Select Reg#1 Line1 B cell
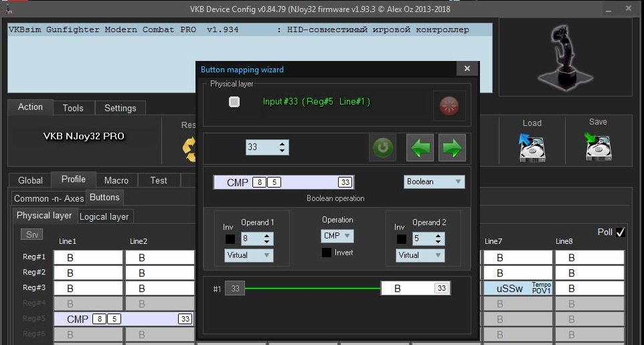This screenshot has width=644, height=345. 88,258
